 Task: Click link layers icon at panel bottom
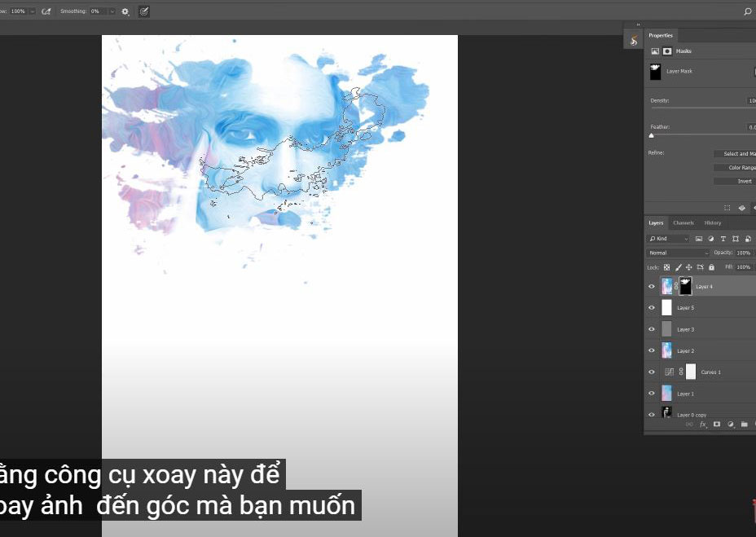pyautogui.click(x=689, y=424)
